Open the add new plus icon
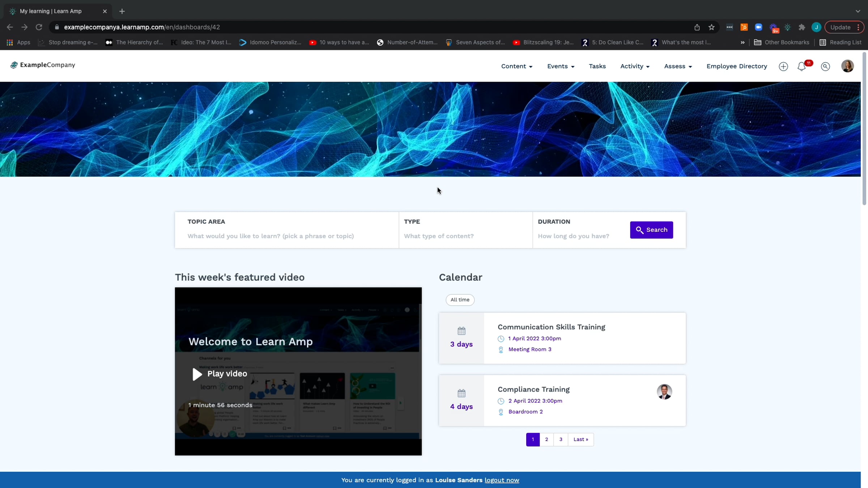This screenshot has height=488, width=868. (x=783, y=67)
